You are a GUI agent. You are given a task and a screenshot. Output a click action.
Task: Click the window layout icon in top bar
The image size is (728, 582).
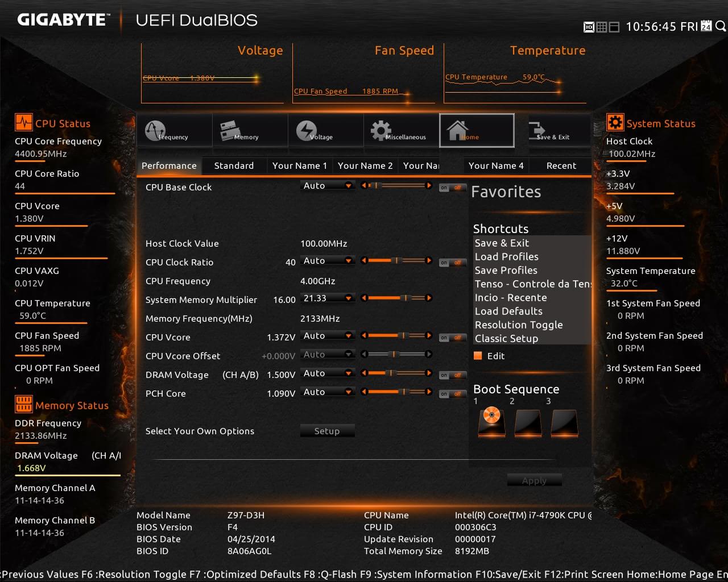[x=614, y=27]
